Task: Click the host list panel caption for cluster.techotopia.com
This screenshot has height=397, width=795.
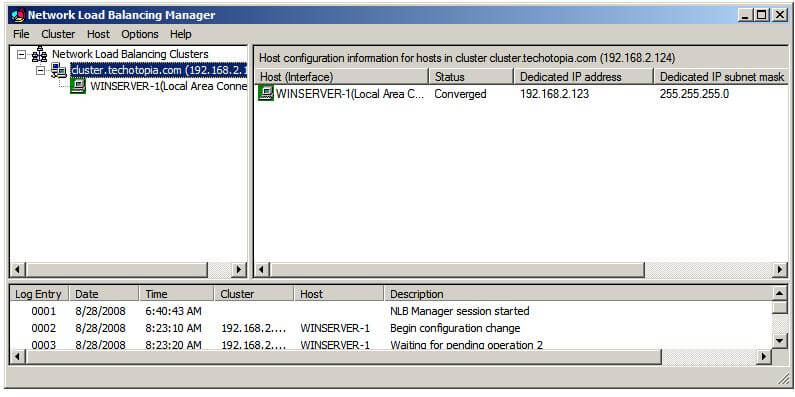Action: coord(467,58)
